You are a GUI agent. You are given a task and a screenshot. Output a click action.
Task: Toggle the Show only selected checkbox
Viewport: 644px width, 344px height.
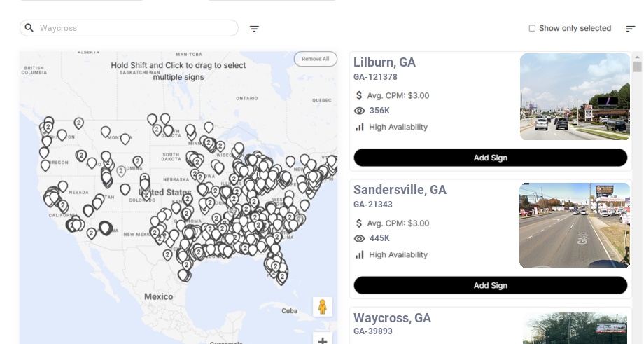pyautogui.click(x=532, y=29)
